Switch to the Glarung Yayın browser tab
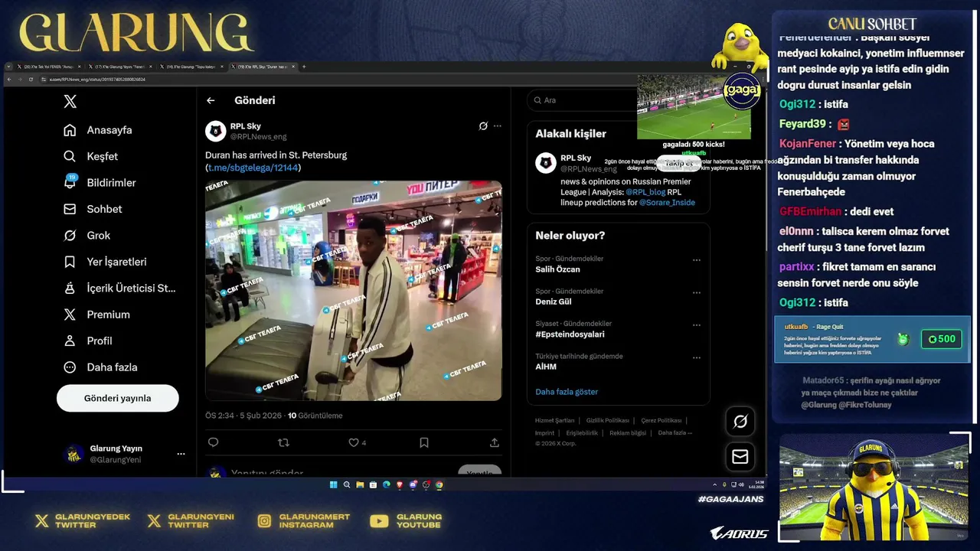980x551 pixels. pyautogui.click(x=119, y=67)
